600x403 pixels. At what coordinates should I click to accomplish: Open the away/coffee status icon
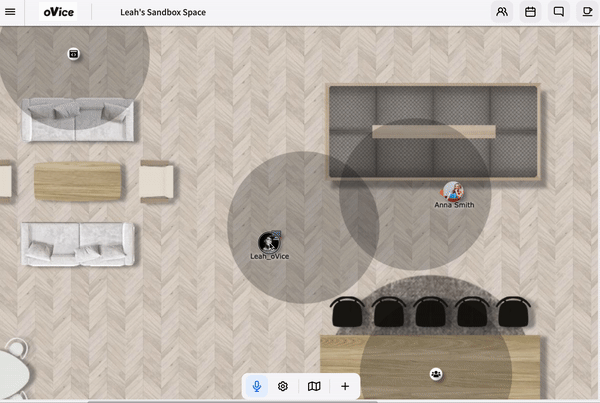click(x=587, y=12)
